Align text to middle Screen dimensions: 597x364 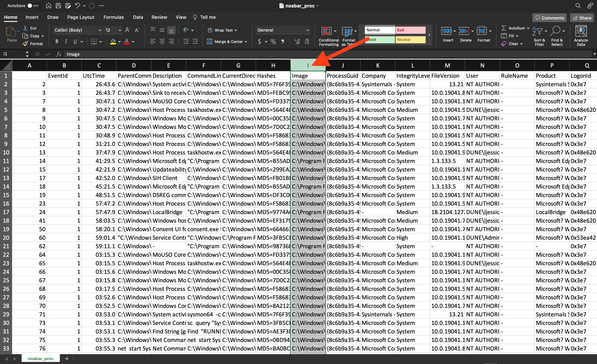pos(162,30)
